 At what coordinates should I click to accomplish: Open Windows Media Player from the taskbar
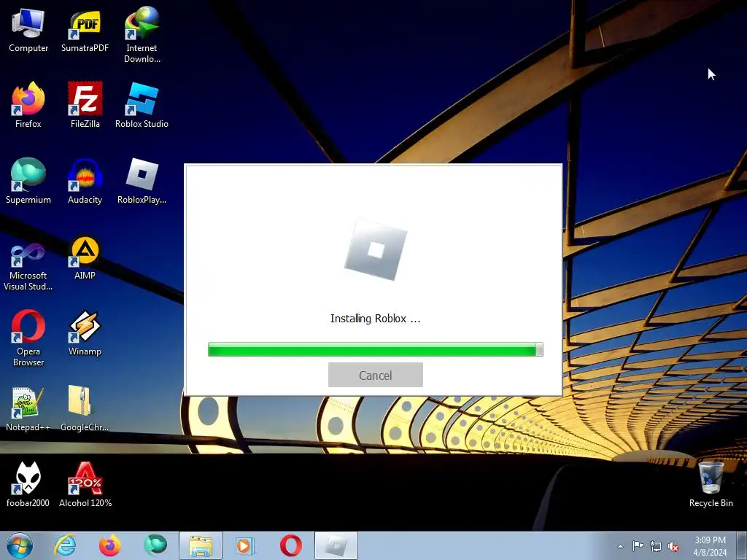click(x=245, y=545)
